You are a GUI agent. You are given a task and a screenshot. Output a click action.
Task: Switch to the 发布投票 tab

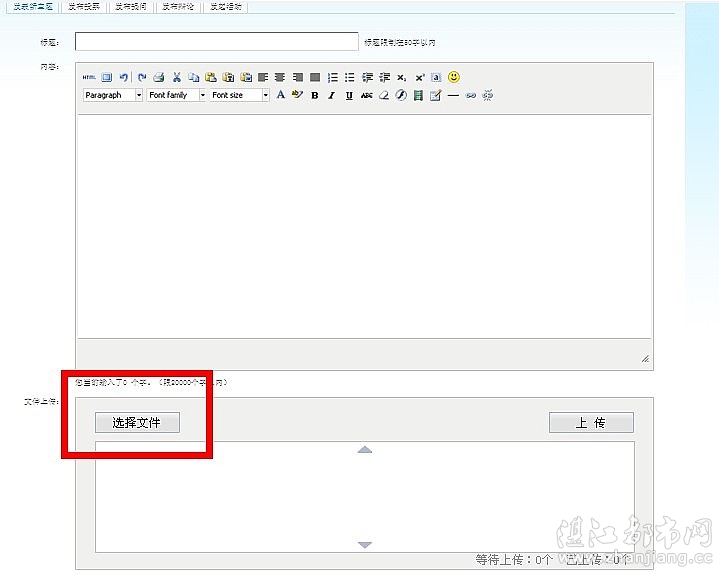83,6
